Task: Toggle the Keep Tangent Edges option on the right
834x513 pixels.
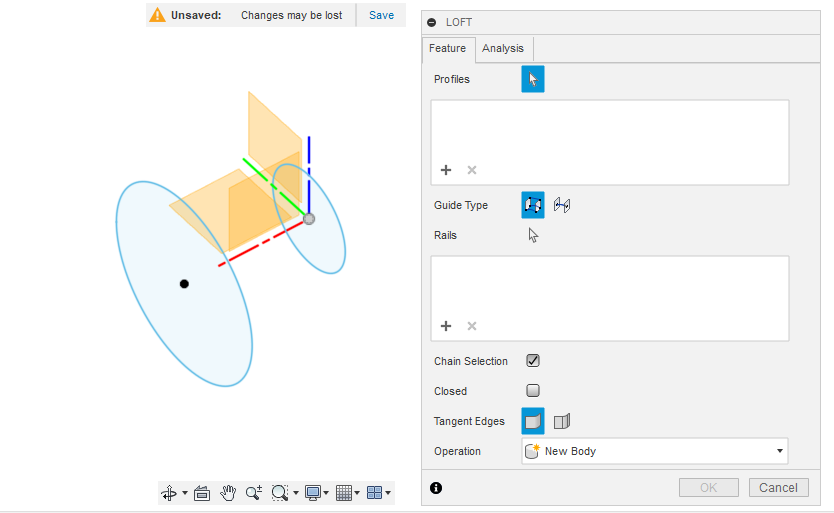Action: tap(562, 421)
